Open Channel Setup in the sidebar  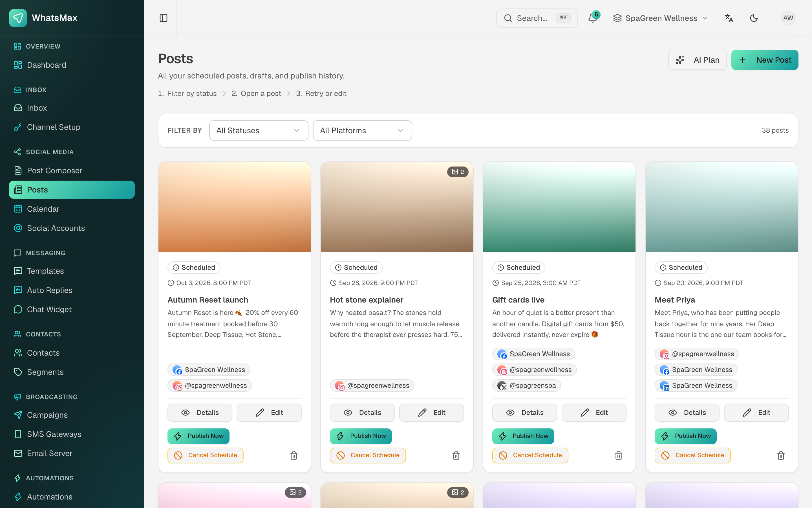coord(72,127)
